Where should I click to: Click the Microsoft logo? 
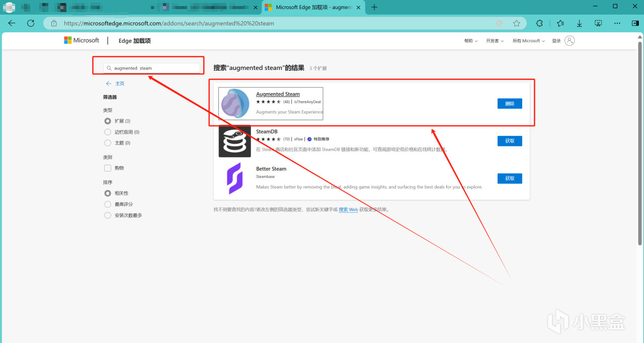[82, 40]
